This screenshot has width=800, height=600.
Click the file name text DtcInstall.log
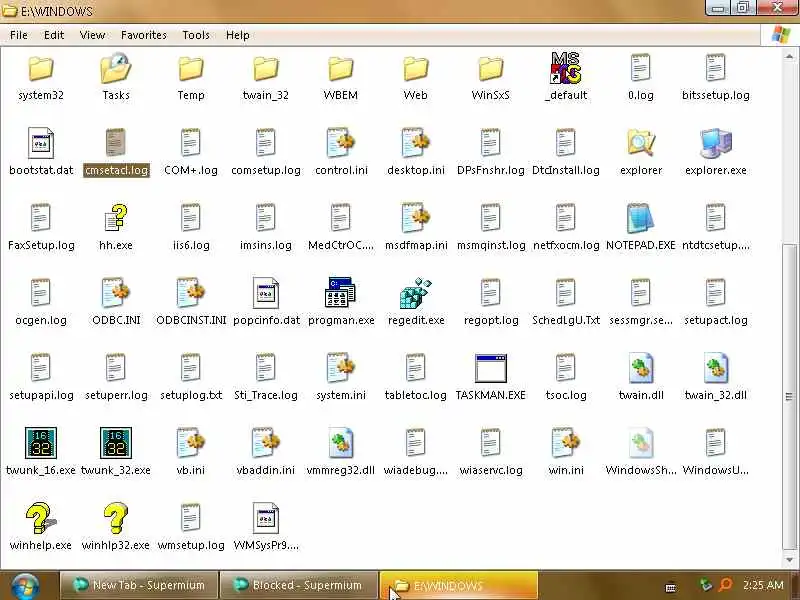pos(566,170)
